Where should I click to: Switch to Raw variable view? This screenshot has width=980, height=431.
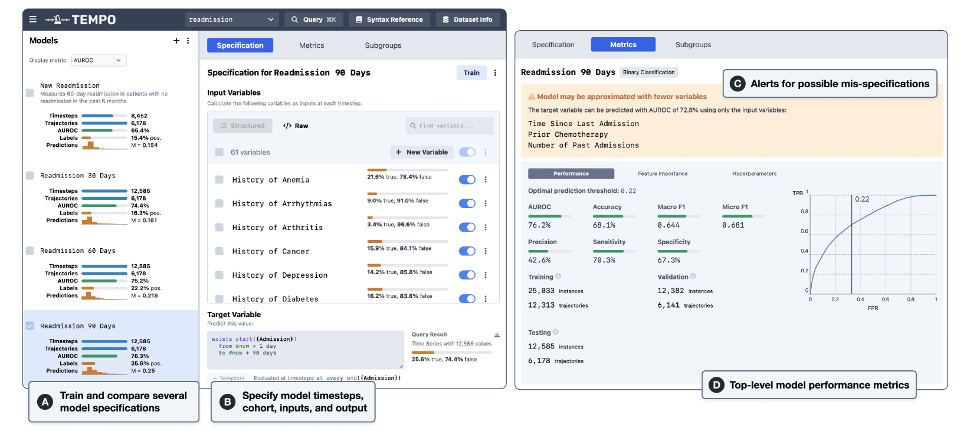click(x=296, y=126)
